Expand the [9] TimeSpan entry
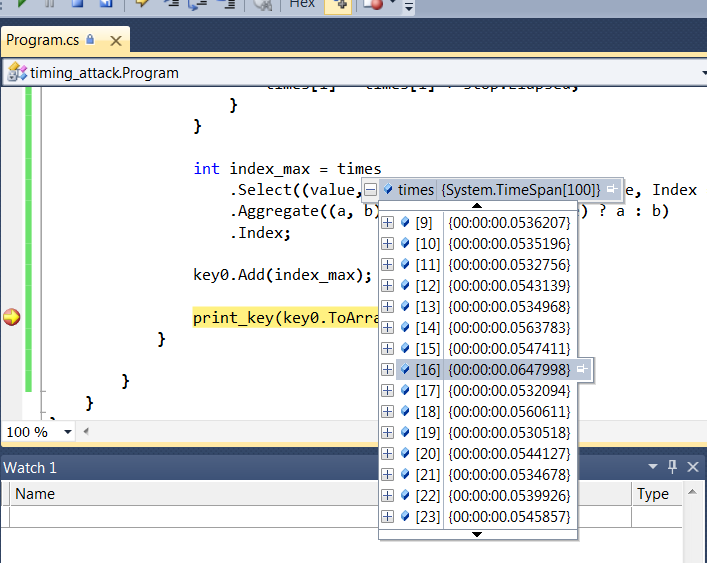707x563 pixels. (387, 223)
